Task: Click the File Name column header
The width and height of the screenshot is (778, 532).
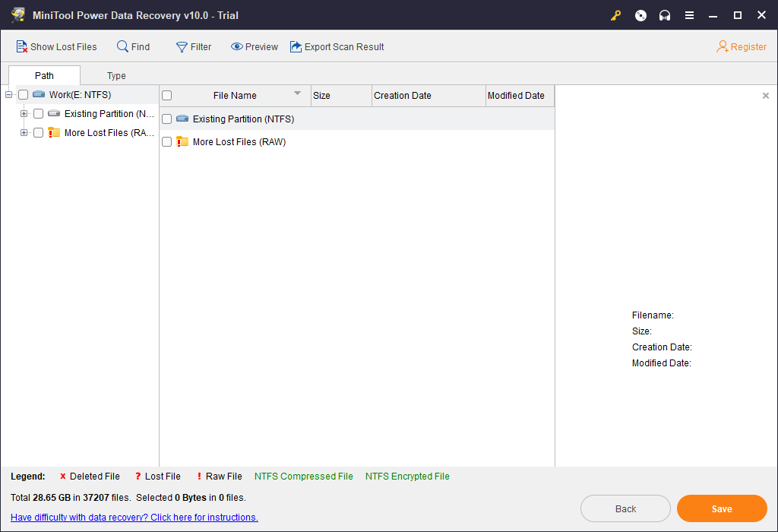Action: point(235,95)
